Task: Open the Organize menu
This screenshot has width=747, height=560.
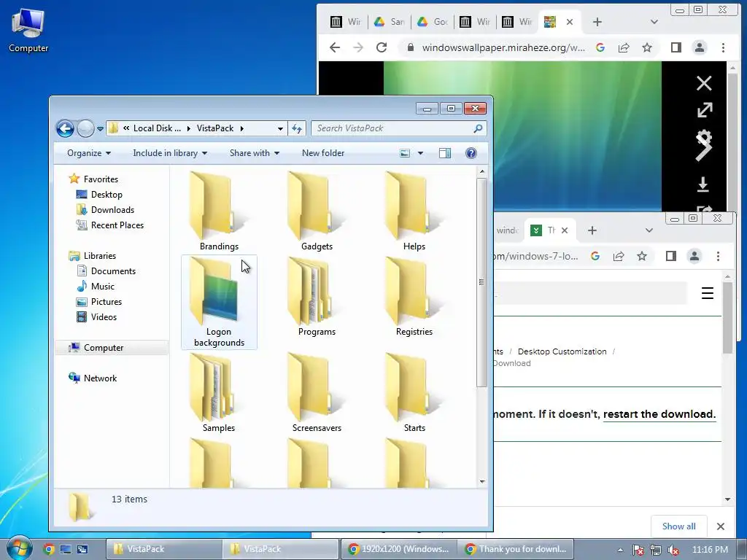Action: tap(88, 153)
